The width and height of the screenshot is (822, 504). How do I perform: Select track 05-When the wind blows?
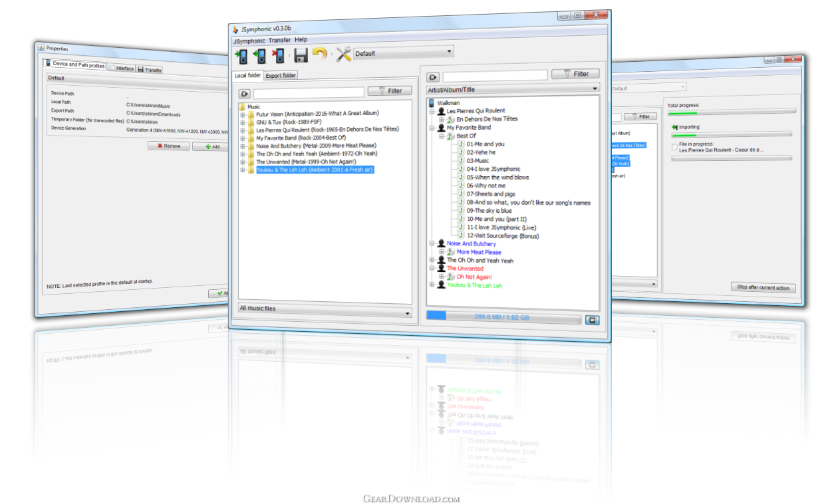click(497, 178)
